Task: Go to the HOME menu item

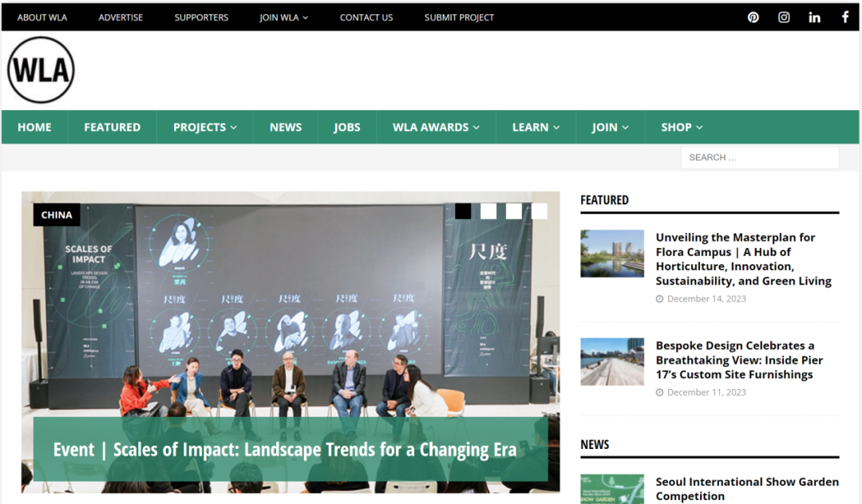Action: (x=34, y=128)
